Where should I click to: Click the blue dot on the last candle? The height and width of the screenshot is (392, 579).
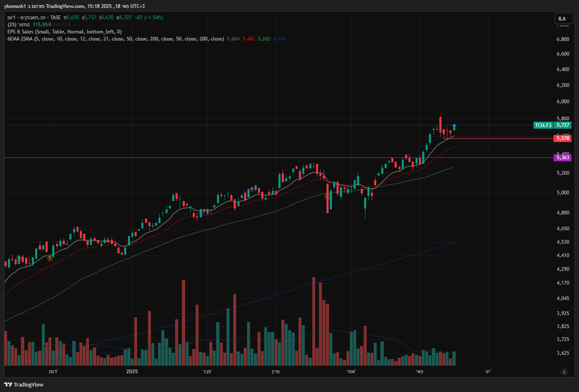[454, 125]
